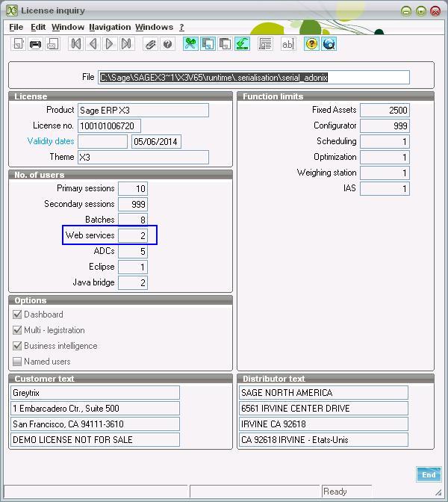Go to the next record
The height and width of the screenshot is (502, 448).
pos(110,44)
